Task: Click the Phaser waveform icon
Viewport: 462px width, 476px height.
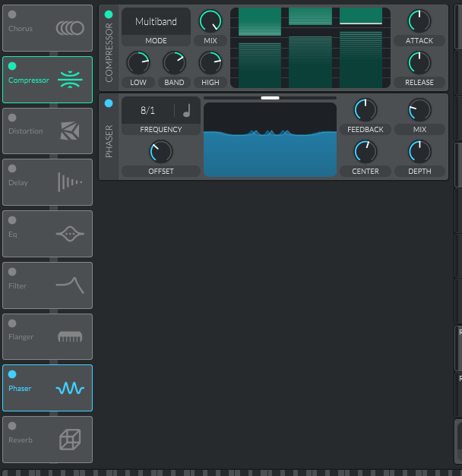Action: [x=70, y=388]
